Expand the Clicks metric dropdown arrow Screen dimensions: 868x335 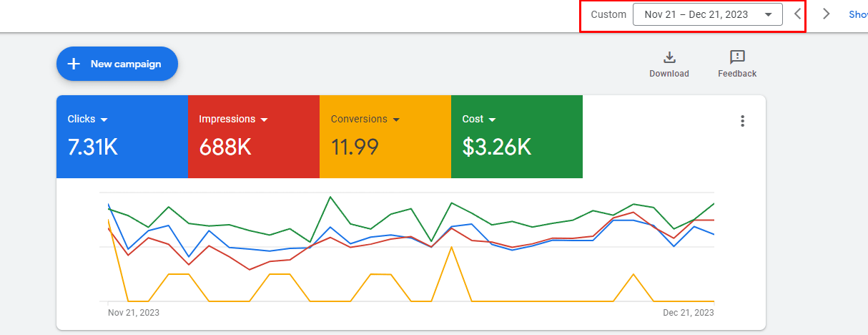pos(104,120)
